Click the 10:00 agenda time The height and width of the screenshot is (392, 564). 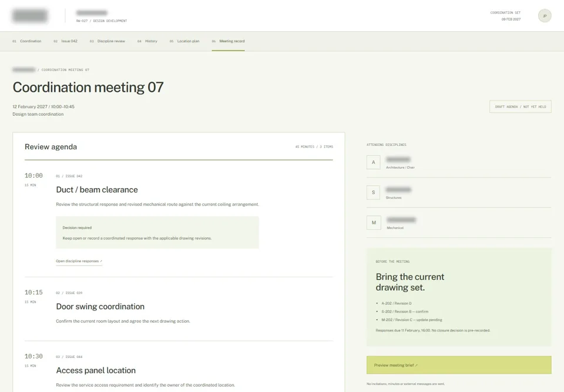tap(33, 176)
